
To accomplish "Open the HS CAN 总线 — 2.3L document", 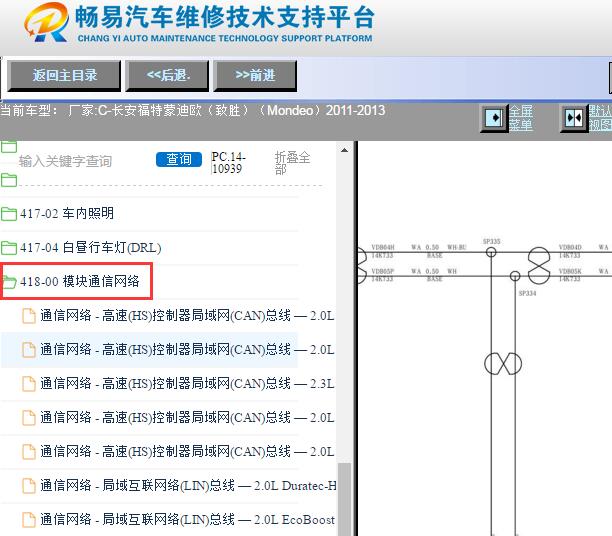I will tap(187, 383).
